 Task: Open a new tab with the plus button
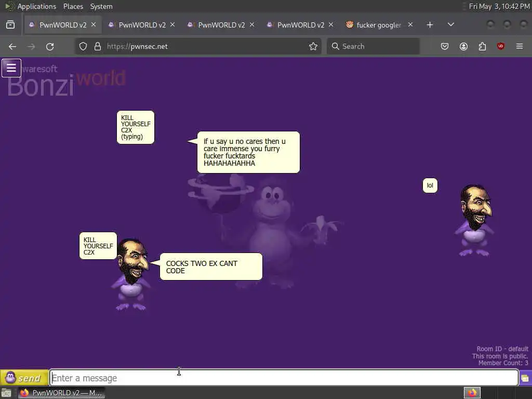click(x=430, y=25)
